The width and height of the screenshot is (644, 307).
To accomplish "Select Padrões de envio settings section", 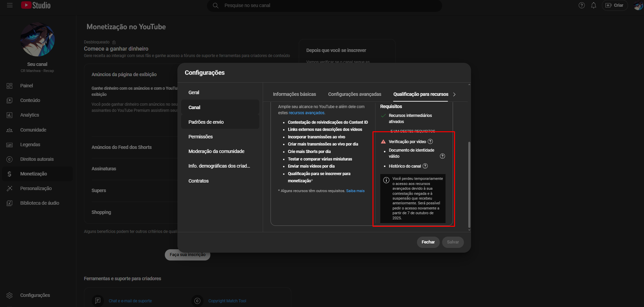I will pyautogui.click(x=220, y=122).
